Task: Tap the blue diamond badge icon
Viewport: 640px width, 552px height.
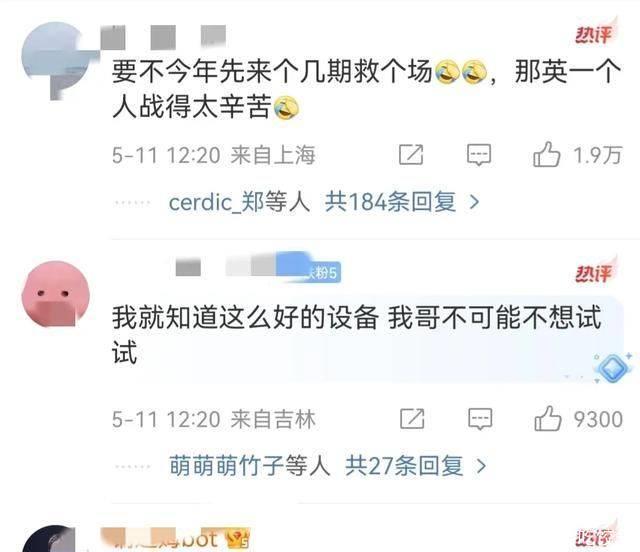Action: click(613, 367)
